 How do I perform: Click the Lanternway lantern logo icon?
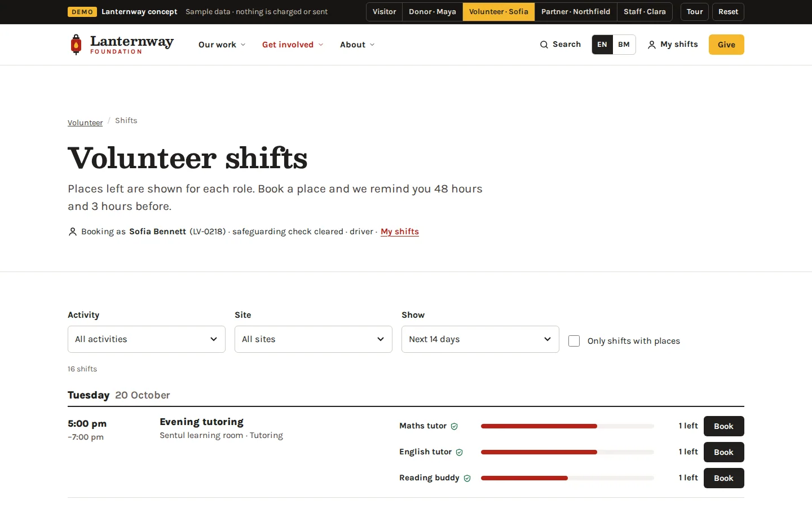click(76, 45)
